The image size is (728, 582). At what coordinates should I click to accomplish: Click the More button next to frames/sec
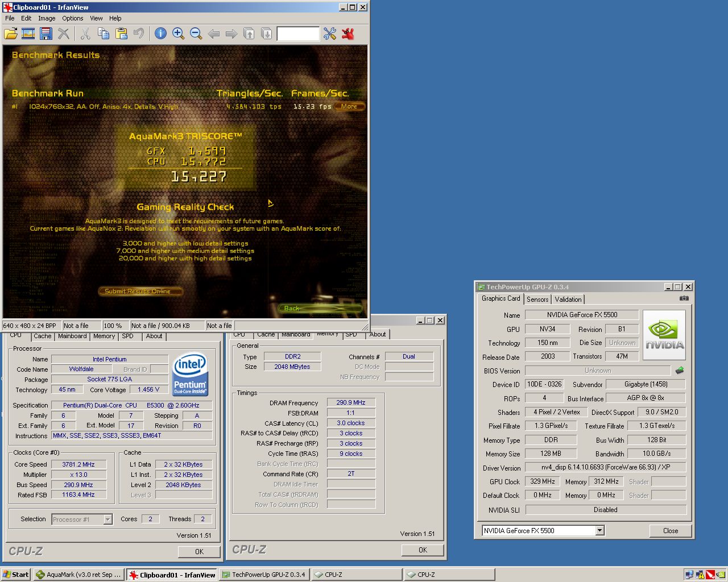(x=349, y=106)
